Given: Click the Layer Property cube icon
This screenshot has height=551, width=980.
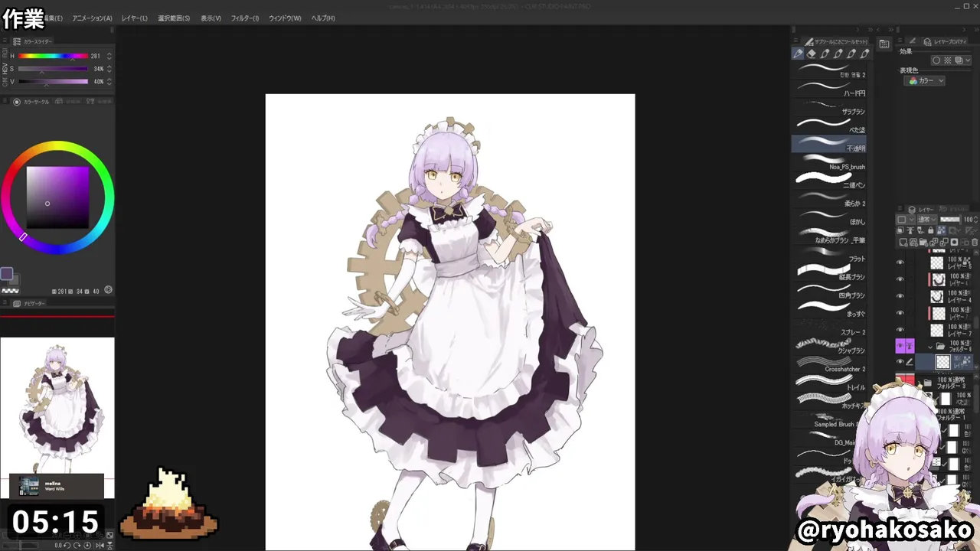Looking at the screenshot, I should click(x=927, y=42).
